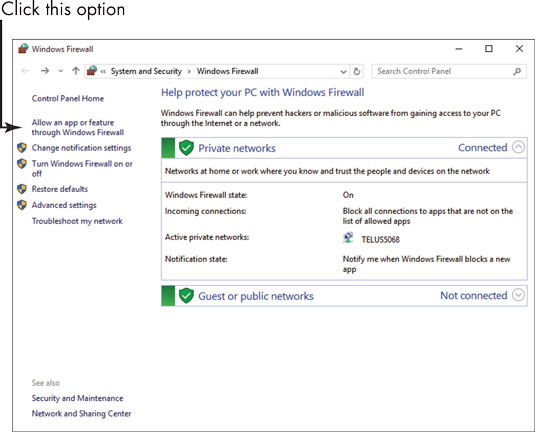Open chevron after System and Security
The height and width of the screenshot is (432, 535).
coord(189,71)
